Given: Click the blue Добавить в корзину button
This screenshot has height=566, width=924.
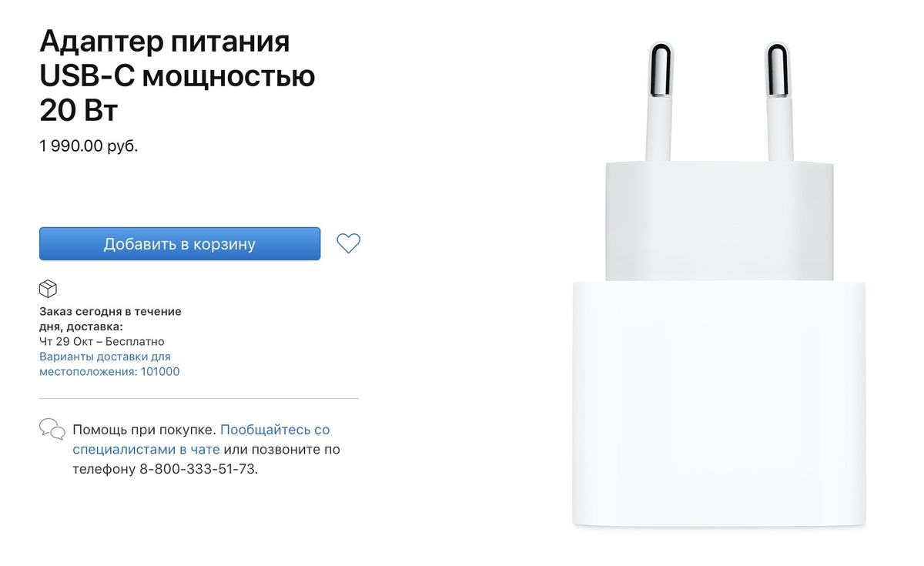Looking at the screenshot, I should (x=179, y=244).
